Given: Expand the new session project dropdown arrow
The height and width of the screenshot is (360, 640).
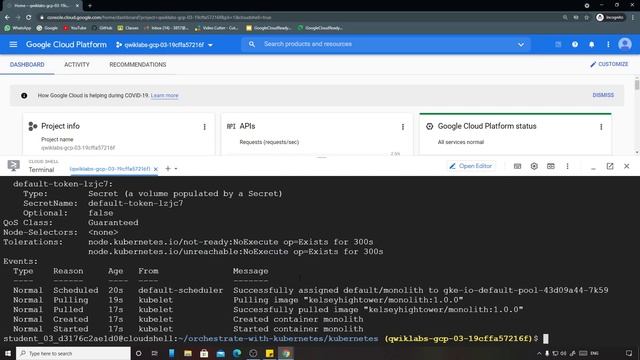Looking at the screenshot, I should tap(176, 169).
